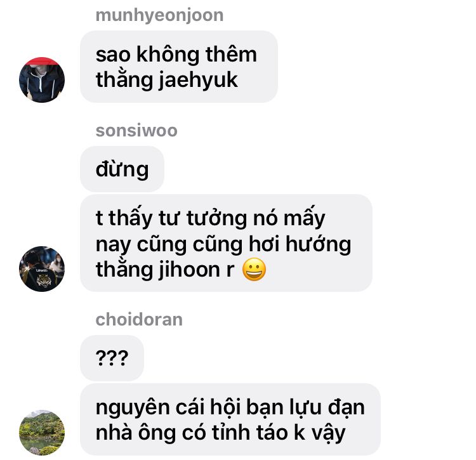Open munhyeonjoon's hoodie profile picture

coord(42,80)
